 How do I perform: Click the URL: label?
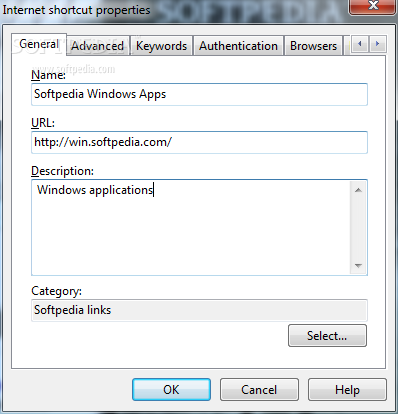coord(43,123)
